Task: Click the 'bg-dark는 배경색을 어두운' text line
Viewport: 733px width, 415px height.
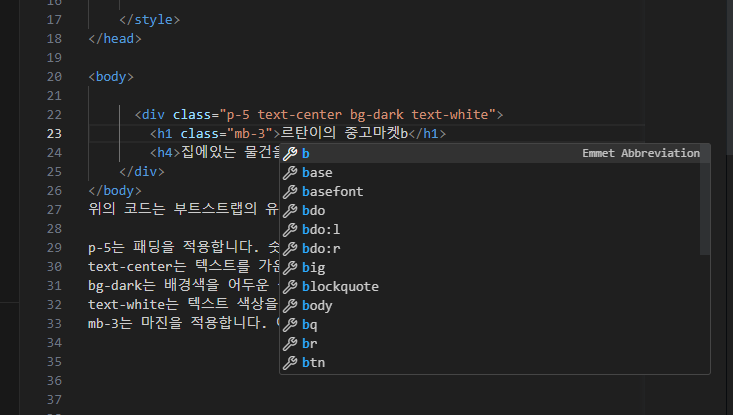Action: 179,285
